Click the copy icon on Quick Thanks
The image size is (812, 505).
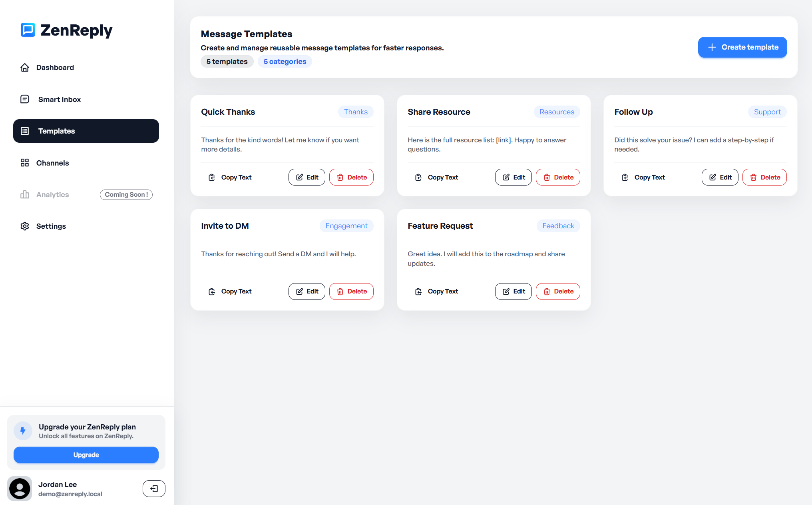[212, 177]
